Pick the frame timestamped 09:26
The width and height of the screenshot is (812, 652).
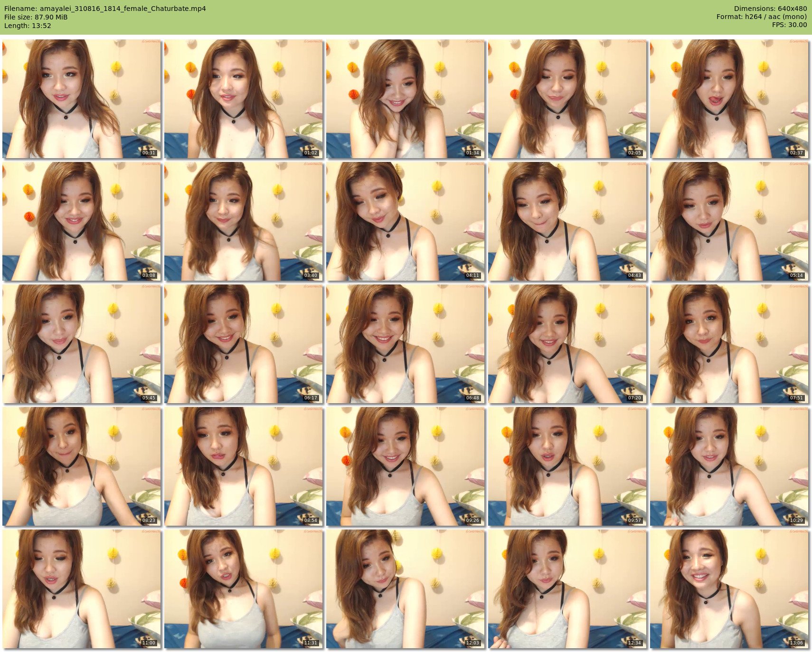406,466
